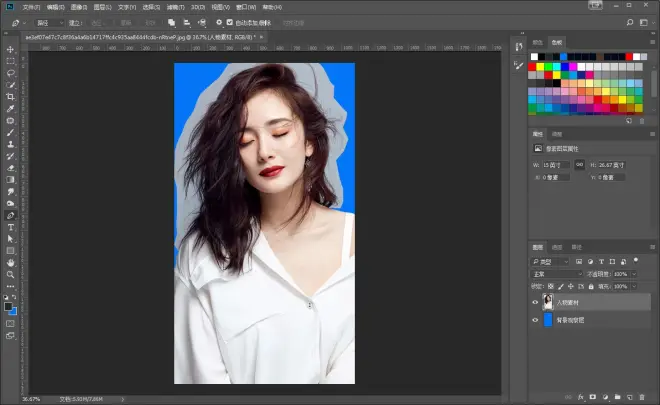This screenshot has height=405, width=660.
Task: Select the Lasso tool
Action: pyautogui.click(x=10, y=73)
